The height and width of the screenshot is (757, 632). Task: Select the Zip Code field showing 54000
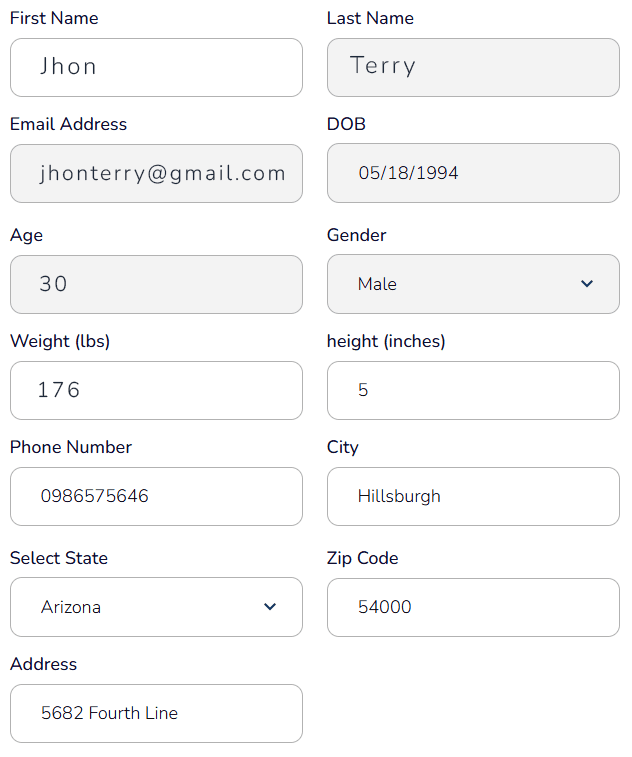point(473,607)
